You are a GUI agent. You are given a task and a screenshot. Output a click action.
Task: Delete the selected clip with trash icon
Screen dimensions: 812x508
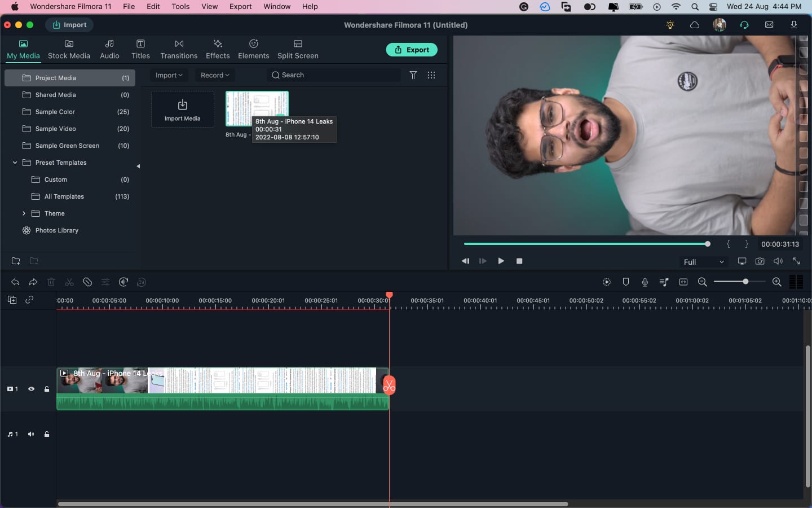(x=51, y=282)
